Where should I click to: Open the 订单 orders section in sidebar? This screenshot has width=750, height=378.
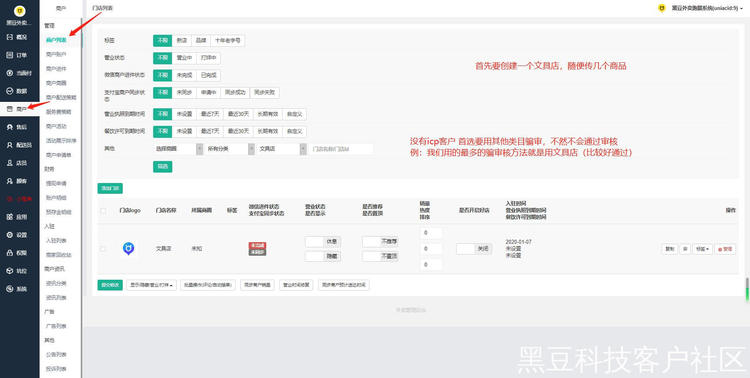click(17, 55)
